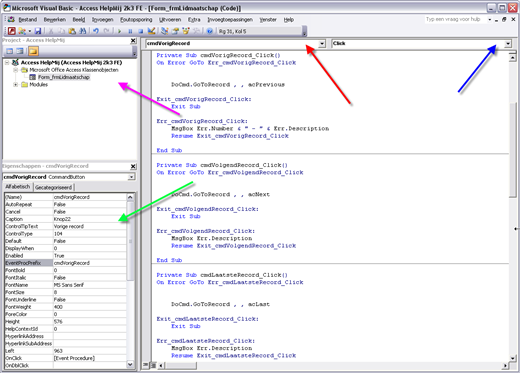Click the 'Typ een vraag voor hulp' box

click(x=455, y=19)
